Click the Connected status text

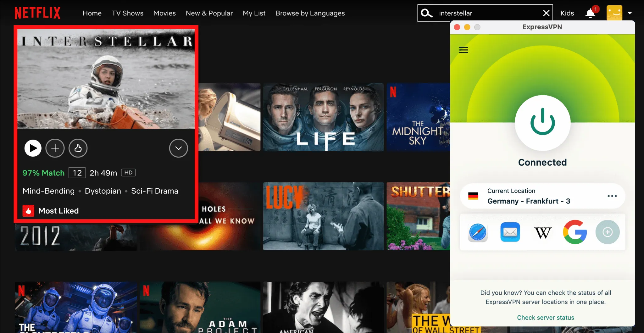coord(542,162)
